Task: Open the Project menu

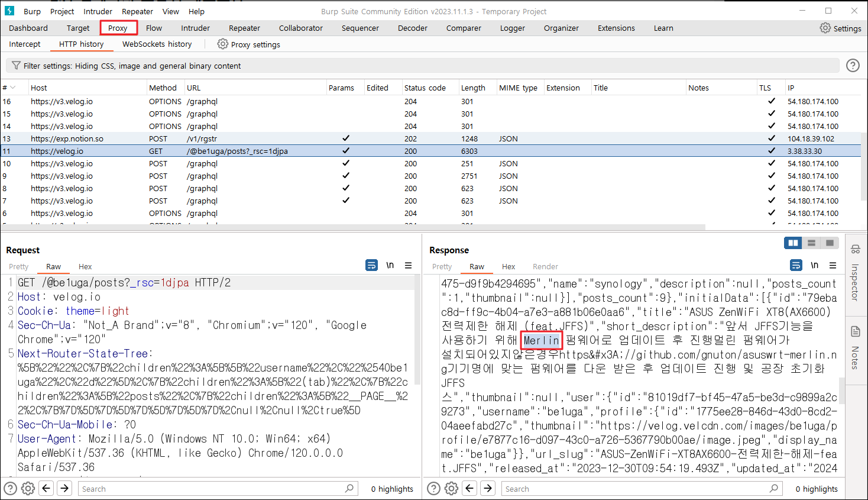Action: [62, 11]
